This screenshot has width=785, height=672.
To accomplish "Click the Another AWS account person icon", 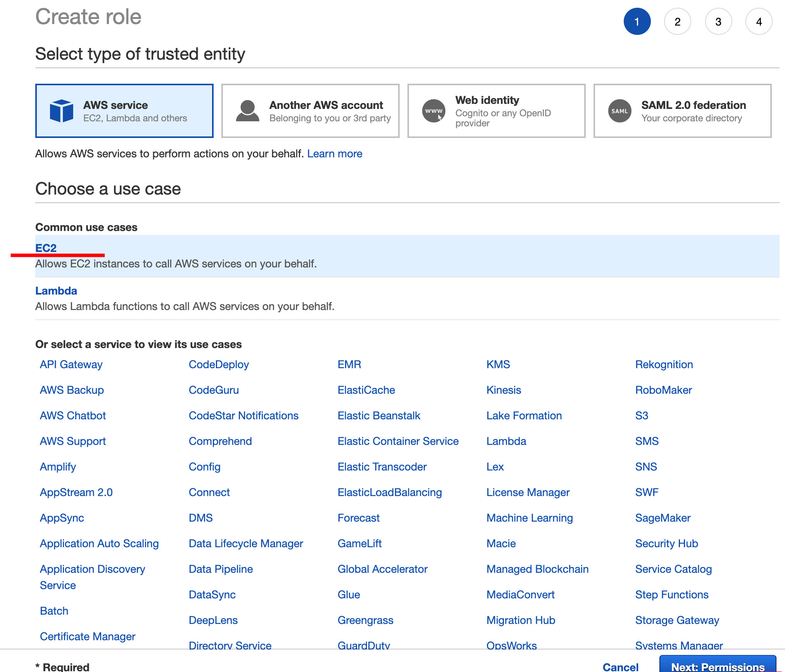I will tap(247, 111).
